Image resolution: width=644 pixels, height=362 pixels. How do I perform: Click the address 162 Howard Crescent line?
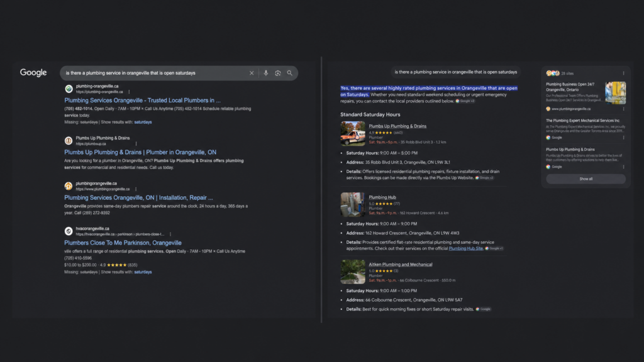point(402,233)
